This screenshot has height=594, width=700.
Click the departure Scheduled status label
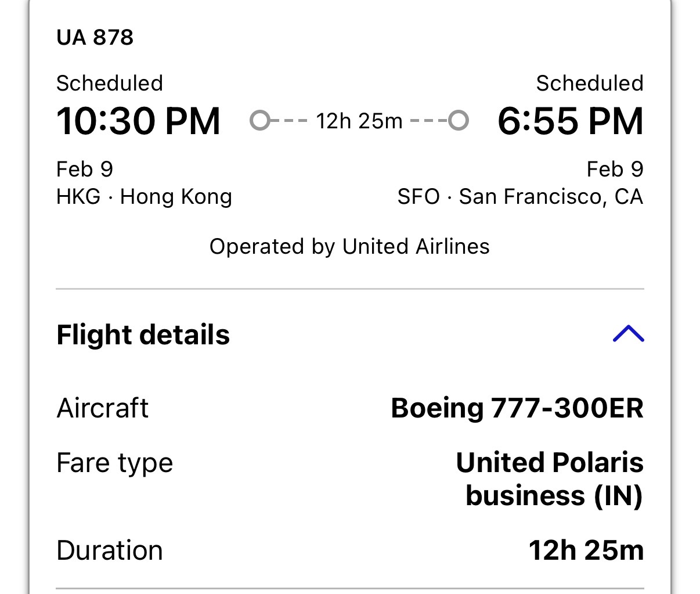pyautogui.click(x=109, y=83)
